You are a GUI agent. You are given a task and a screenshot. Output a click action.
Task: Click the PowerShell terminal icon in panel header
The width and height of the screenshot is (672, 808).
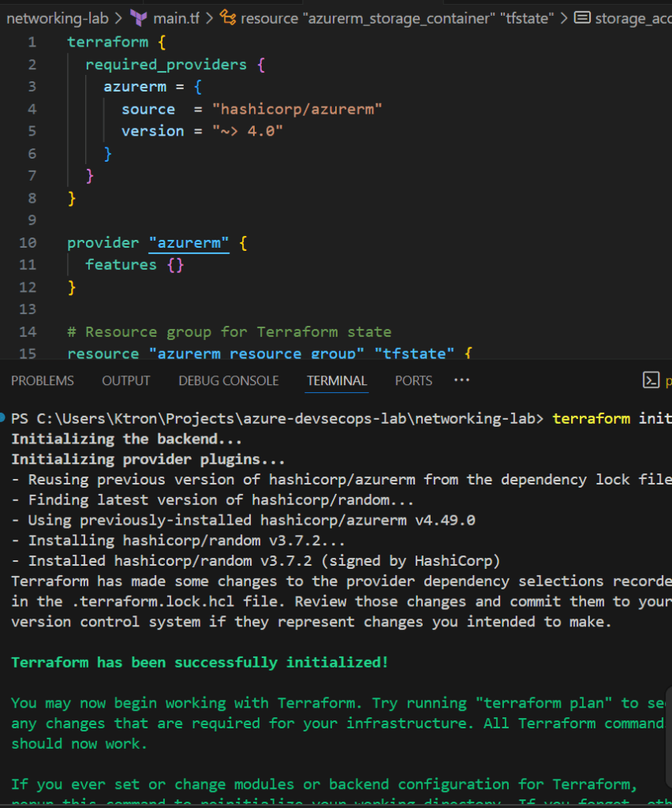coord(651,380)
